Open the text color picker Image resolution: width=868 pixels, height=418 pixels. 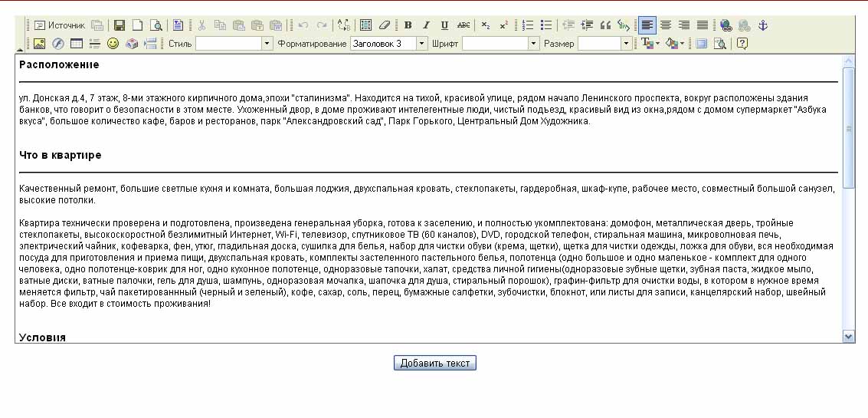coord(650,44)
